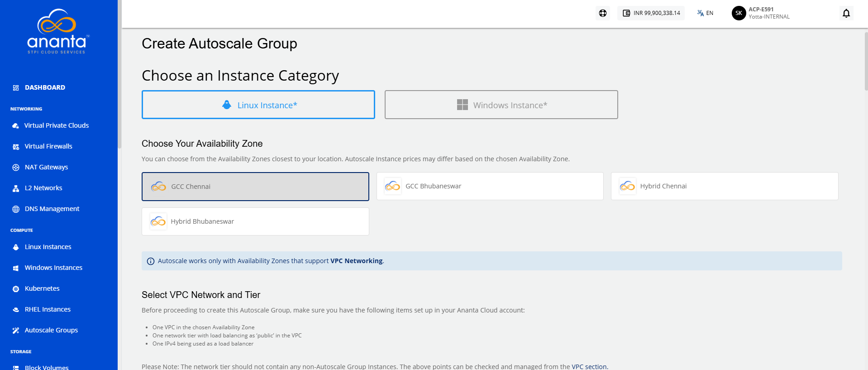Viewport: 868px width, 370px height.
Task: Follow the VPC section link
Action: click(x=589, y=366)
